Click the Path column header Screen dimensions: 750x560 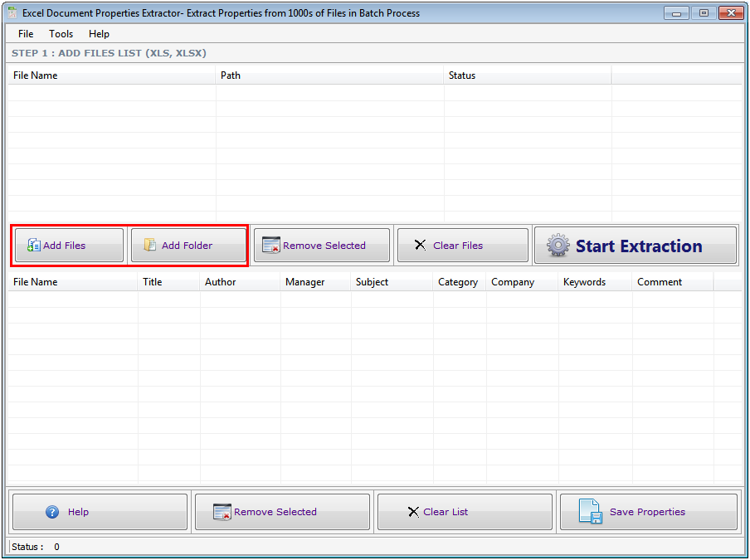point(329,75)
